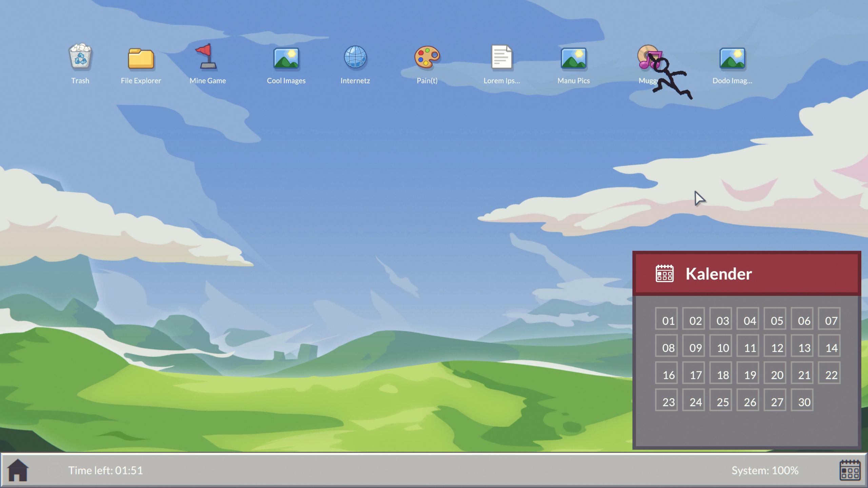Screen dimensions: 868x488
Task: Pick day 19 in the calendar
Action: pyautogui.click(x=748, y=373)
